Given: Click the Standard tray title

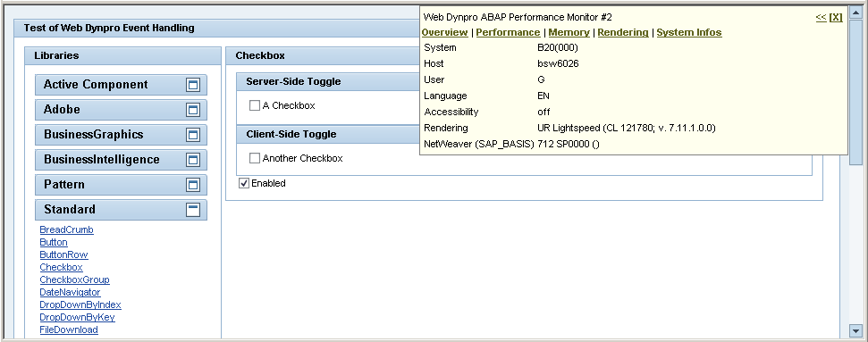Looking at the screenshot, I should [x=70, y=210].
